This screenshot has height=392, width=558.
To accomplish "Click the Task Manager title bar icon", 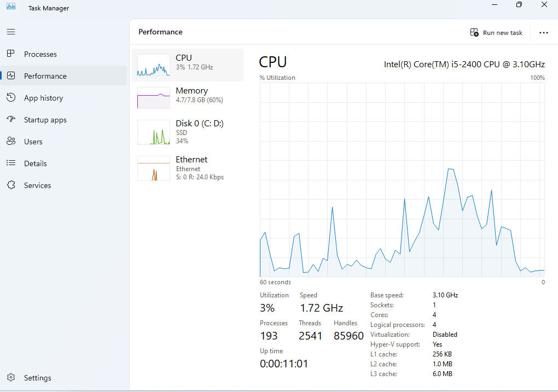I will click(11, 8).
